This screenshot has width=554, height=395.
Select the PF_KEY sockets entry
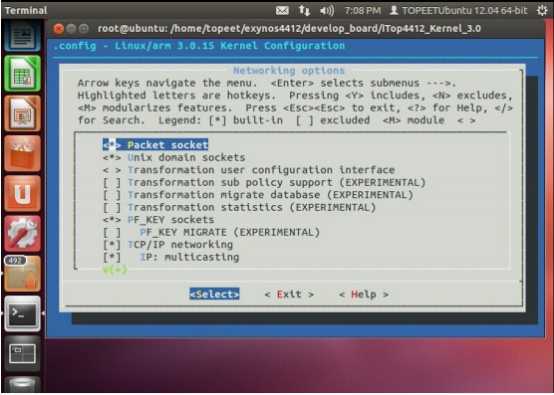171,220
